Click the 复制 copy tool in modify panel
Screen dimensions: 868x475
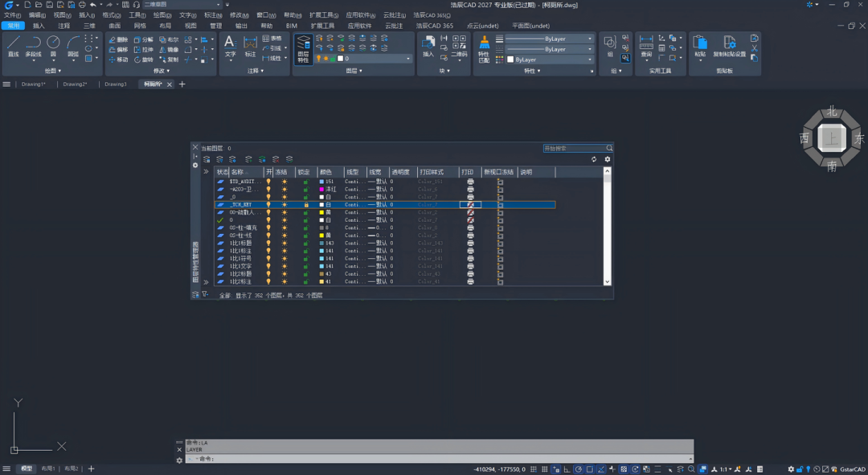pos(169,59)
